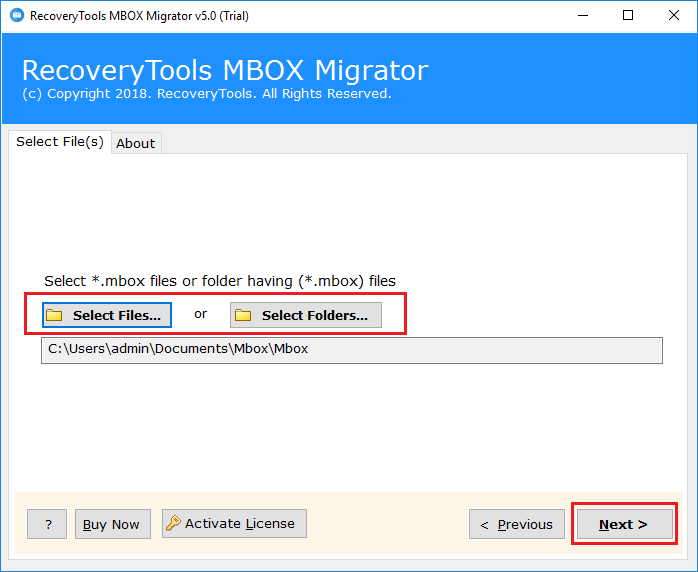Maximize the MBOX Migrator window
This screenshot has width=698, height=572.
pos(628,16)
